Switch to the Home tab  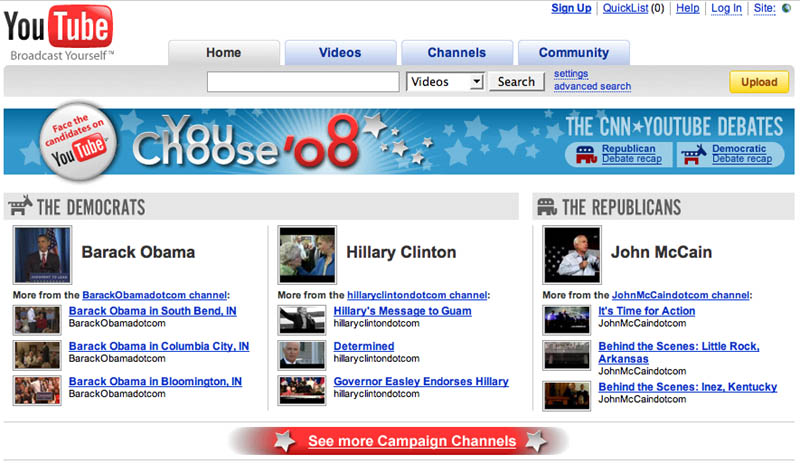pyautogui.click(x=223, y=53)
